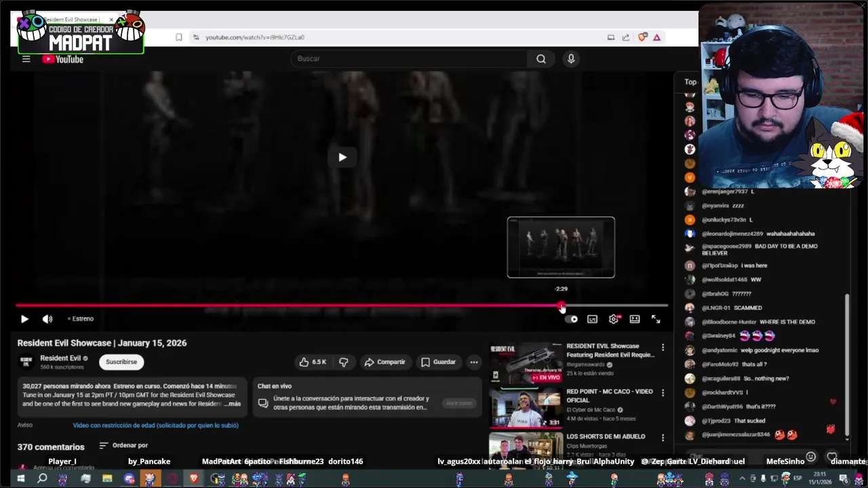Click the Buscar search field
Screen dimensions: 868x488
[410, 58]
